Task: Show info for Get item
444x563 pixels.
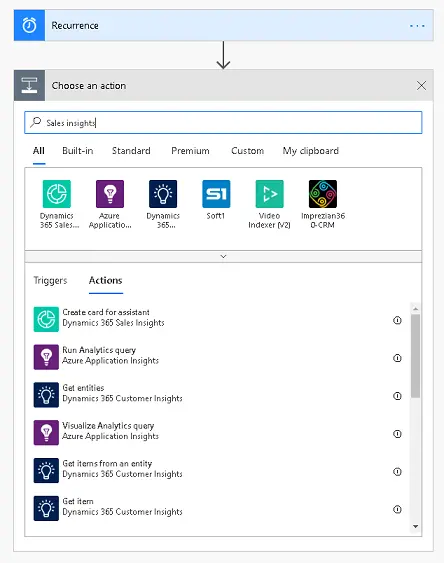Action: [397, 509]
